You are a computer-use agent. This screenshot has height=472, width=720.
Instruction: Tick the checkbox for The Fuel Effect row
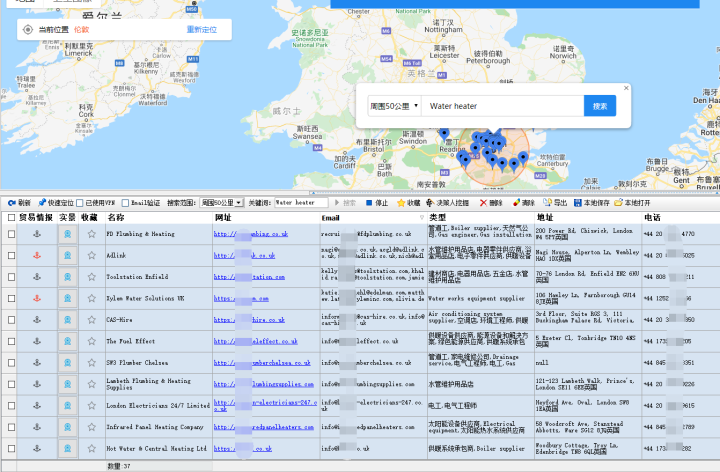point(11,342)
